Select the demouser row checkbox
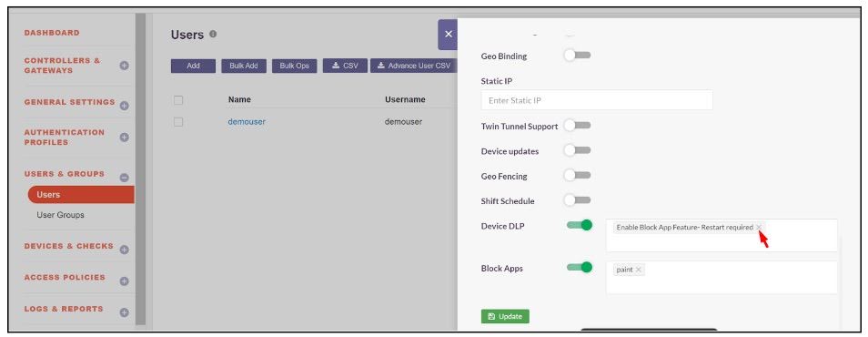 pos(178,121)
